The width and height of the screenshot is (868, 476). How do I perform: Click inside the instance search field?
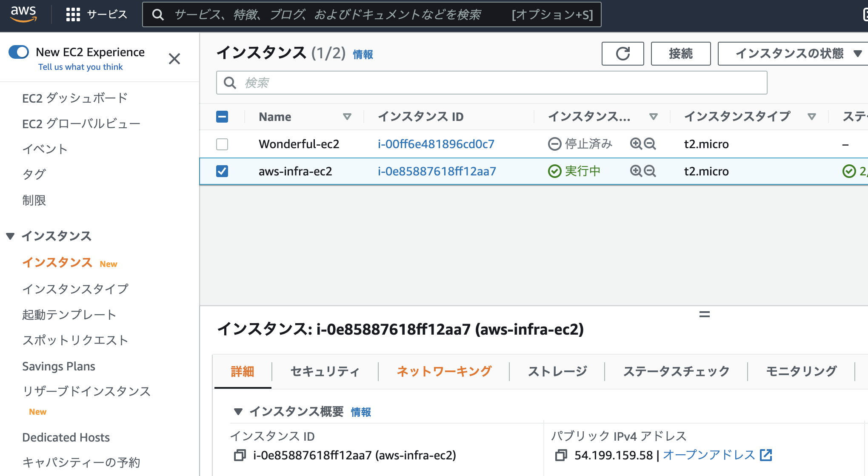(x=425, y=83)
